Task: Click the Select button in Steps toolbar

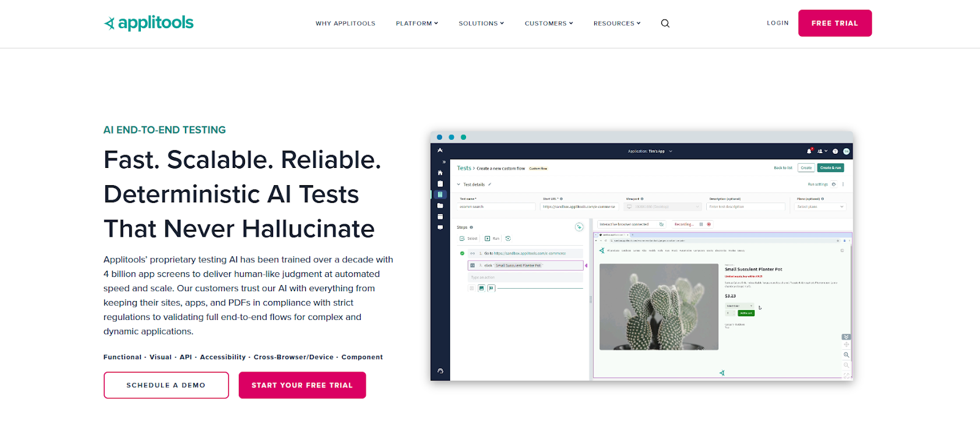Action: 469,238
